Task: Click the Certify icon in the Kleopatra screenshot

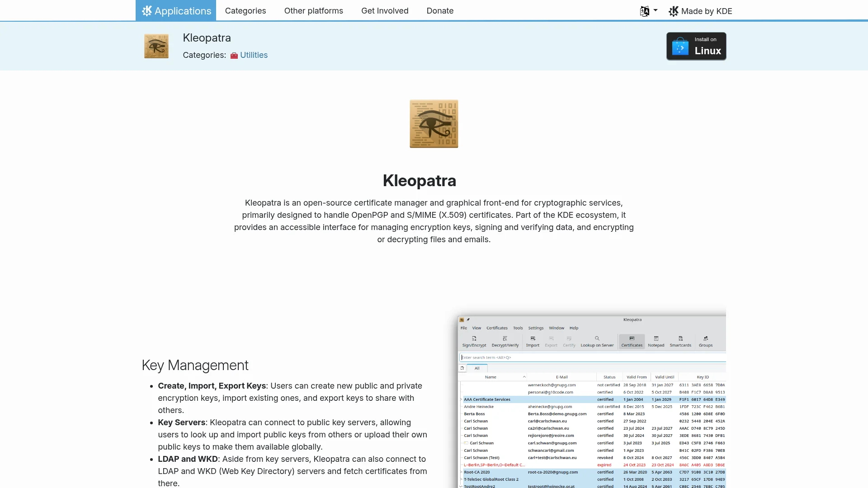Action: pyautogui.click(x=569, y=338)
